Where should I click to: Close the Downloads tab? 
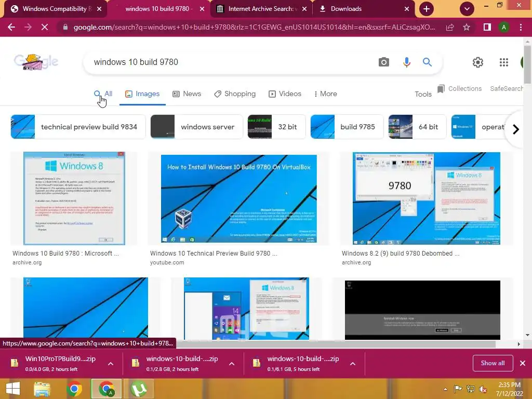click(x=406, y=9)
